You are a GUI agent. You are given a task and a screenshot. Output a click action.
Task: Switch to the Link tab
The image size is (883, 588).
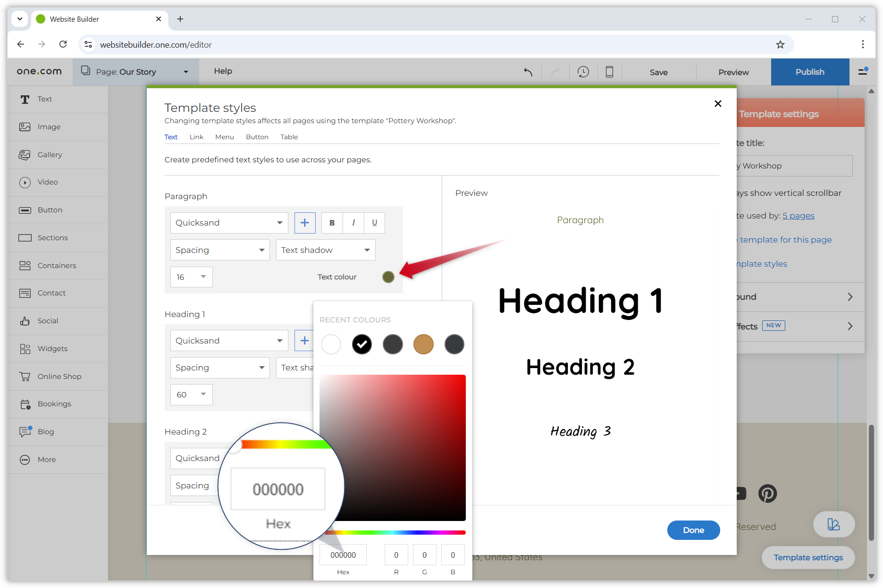[196, 137]
